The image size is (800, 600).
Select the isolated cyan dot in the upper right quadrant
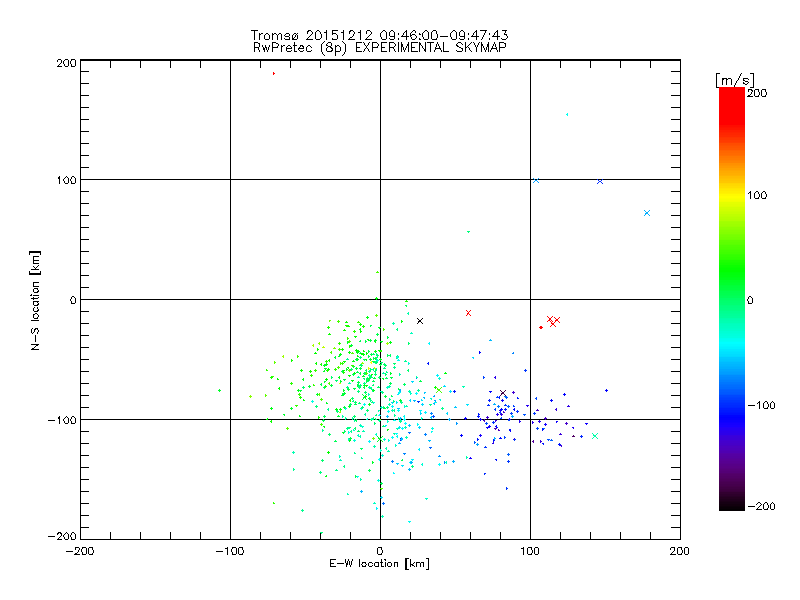tap(567, 114)
